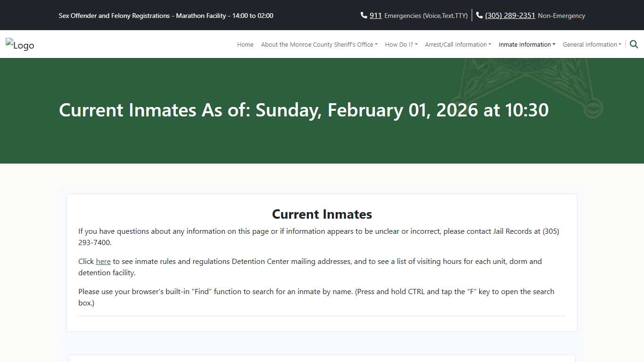This screenshot has height=362, width=644.
Task: Click the phone icon beside 911
Action: click(x=363, y=16)
